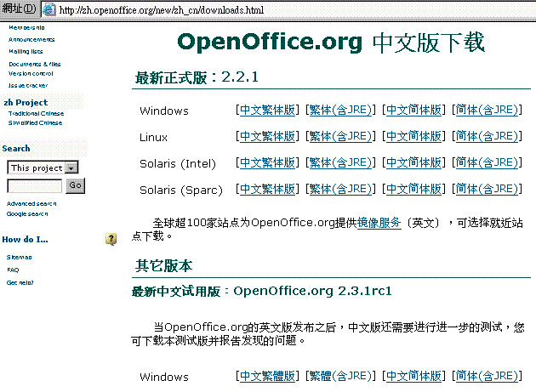Open the Issue tracker link
This screenshot has height=392, width=536.
pyautogui.click(x=28, y=85)
